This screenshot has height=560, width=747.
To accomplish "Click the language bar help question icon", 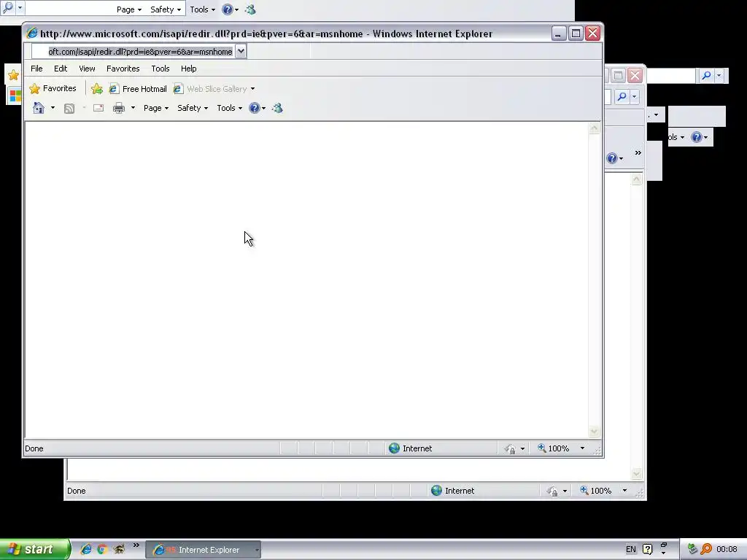I will [x=648, y=550].
